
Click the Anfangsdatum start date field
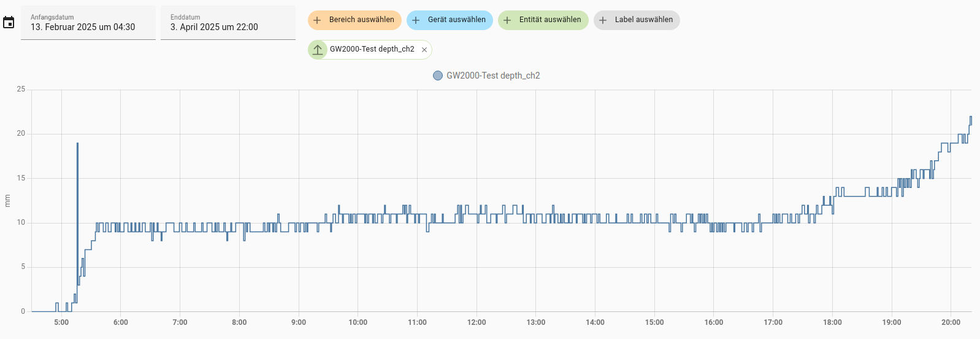point(88,23)
